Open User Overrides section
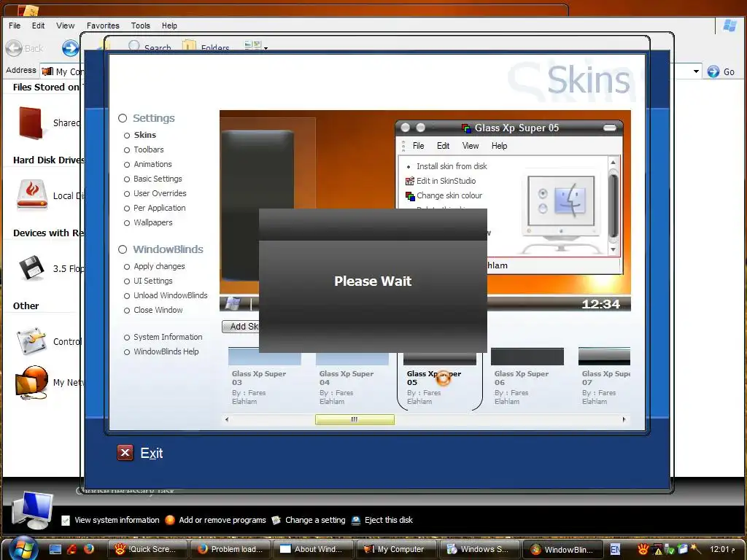This screenshot has height=560, width=747. pos(160,193)
